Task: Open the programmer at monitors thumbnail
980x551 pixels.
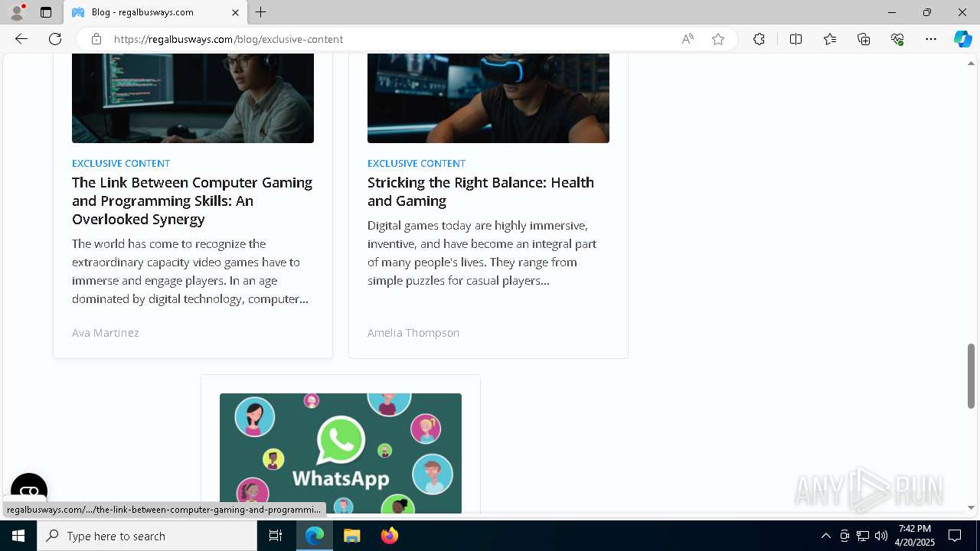Action: click(193, 98)
